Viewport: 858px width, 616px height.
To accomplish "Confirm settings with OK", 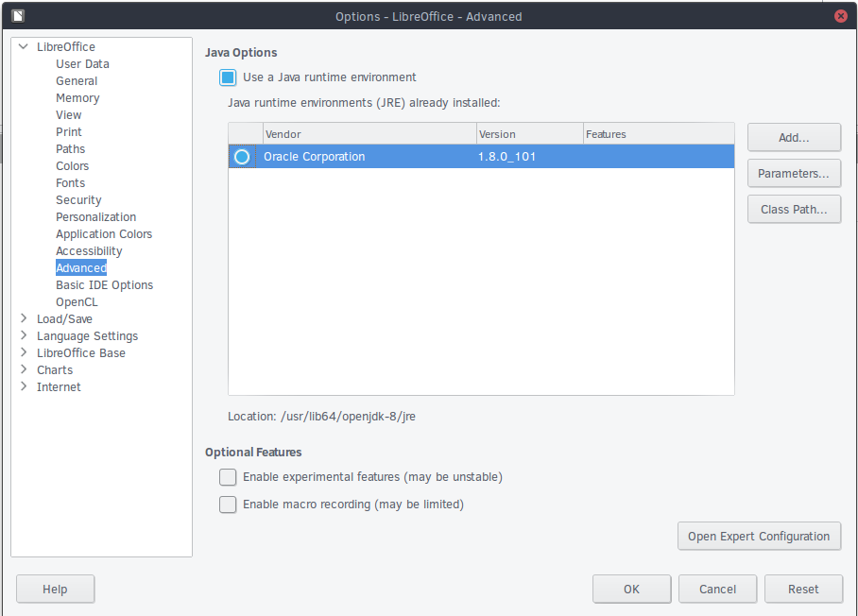I will click(x=631, y=590).
